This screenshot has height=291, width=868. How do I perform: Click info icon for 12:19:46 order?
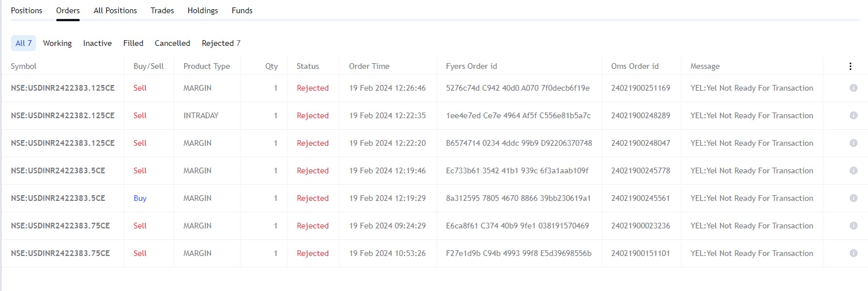[x=853, y=170]
